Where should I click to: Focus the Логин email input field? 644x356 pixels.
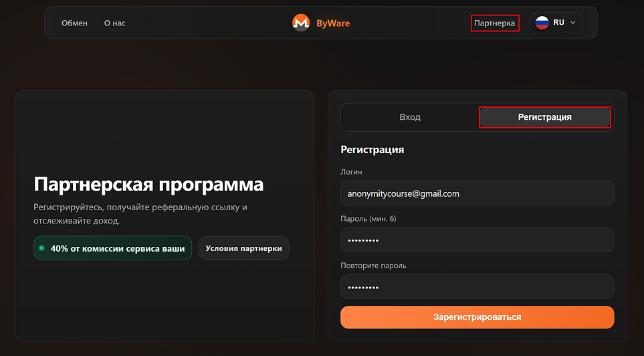(477, 193)
